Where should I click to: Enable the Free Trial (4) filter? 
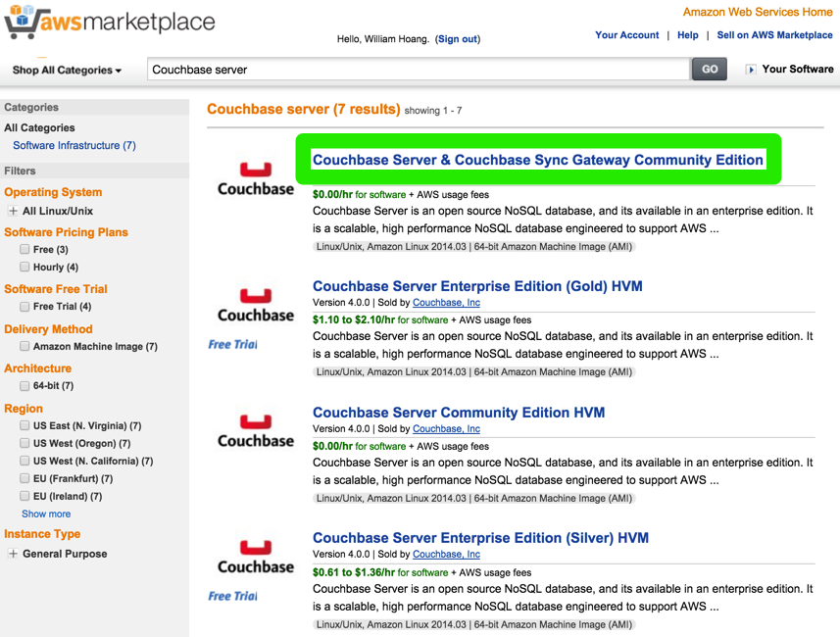click(x=25, y=307)
